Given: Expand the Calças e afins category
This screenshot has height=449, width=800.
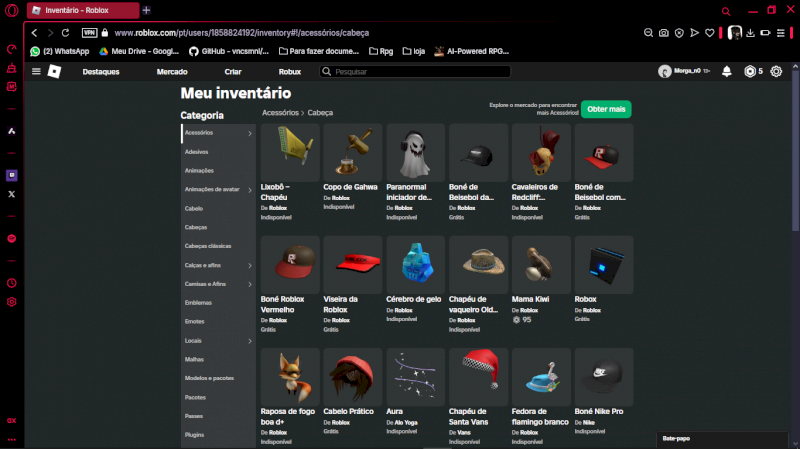Looking at the screenshot, I should tap(250, 265).
